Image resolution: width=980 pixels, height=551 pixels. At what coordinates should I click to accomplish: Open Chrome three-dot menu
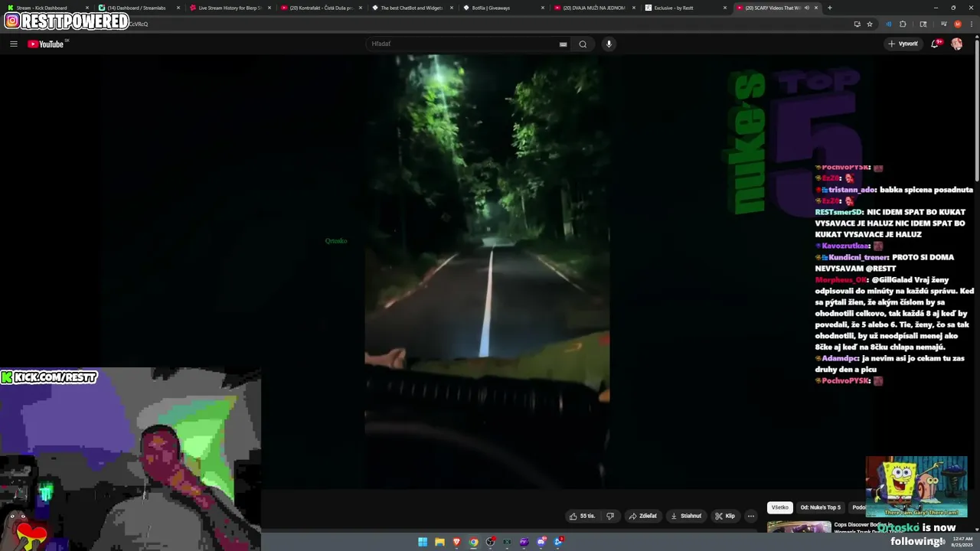[x=972, y=24]
